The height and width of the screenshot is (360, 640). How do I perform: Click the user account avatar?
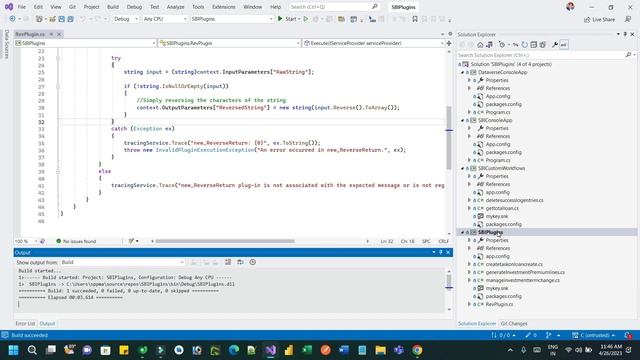[570, 7]
